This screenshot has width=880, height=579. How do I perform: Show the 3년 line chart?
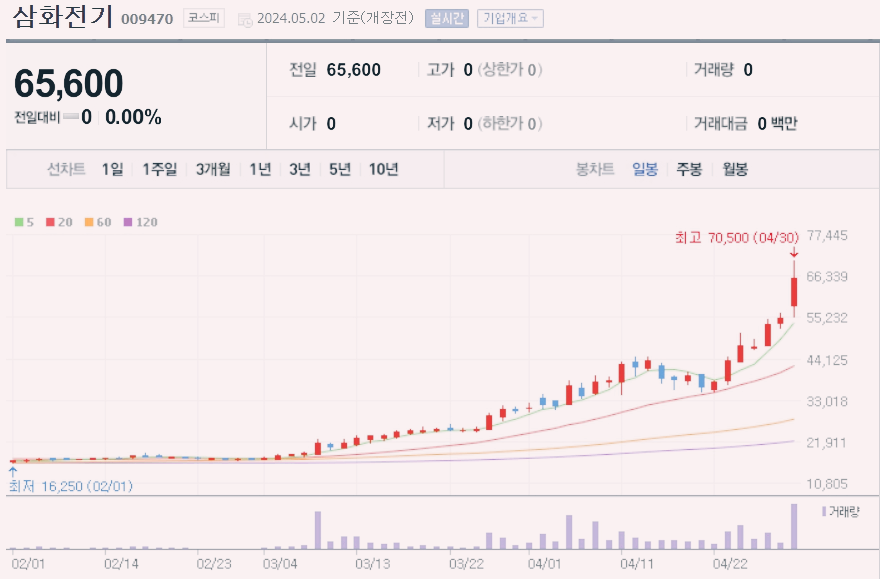tap(300, 169)
